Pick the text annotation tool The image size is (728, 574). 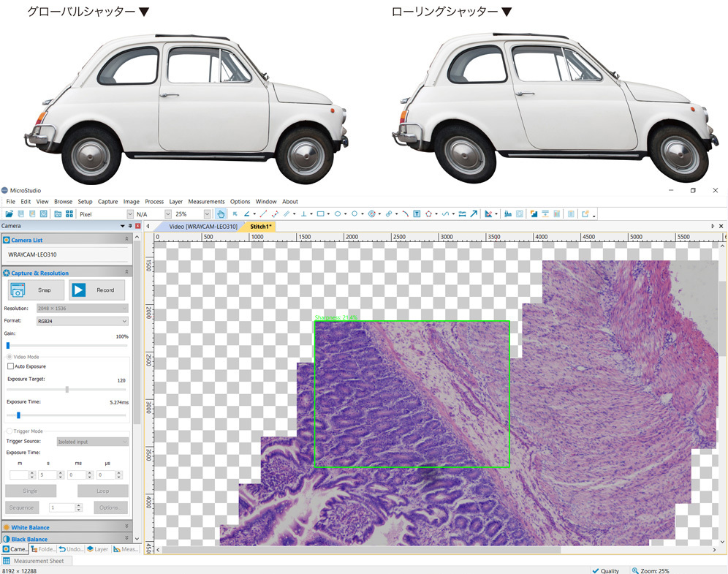(417, 214)
